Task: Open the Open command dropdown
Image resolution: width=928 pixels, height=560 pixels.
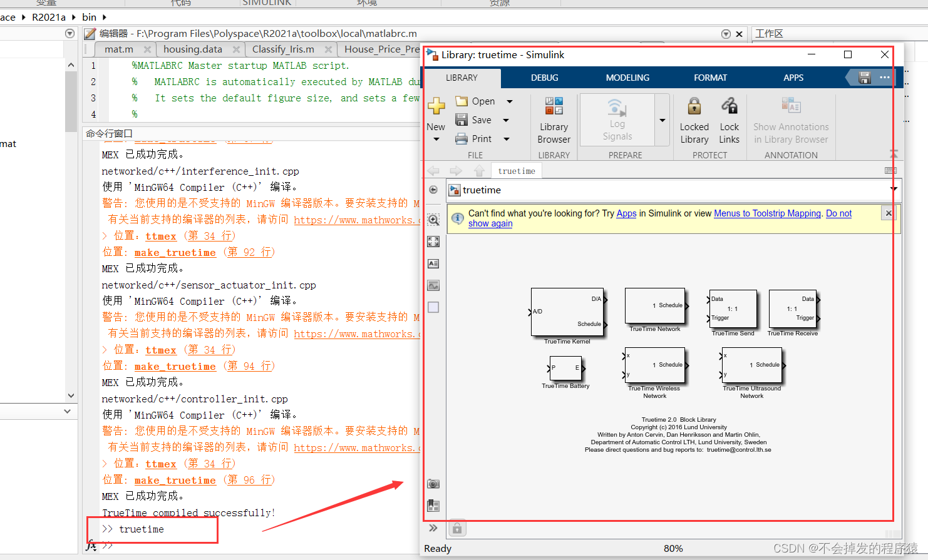Action: [509, 101]
